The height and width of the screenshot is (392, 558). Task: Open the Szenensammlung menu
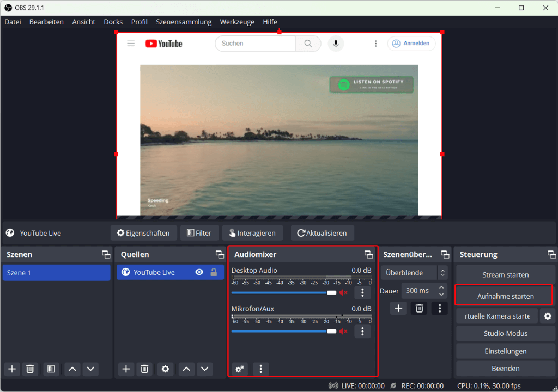(184, 22)
